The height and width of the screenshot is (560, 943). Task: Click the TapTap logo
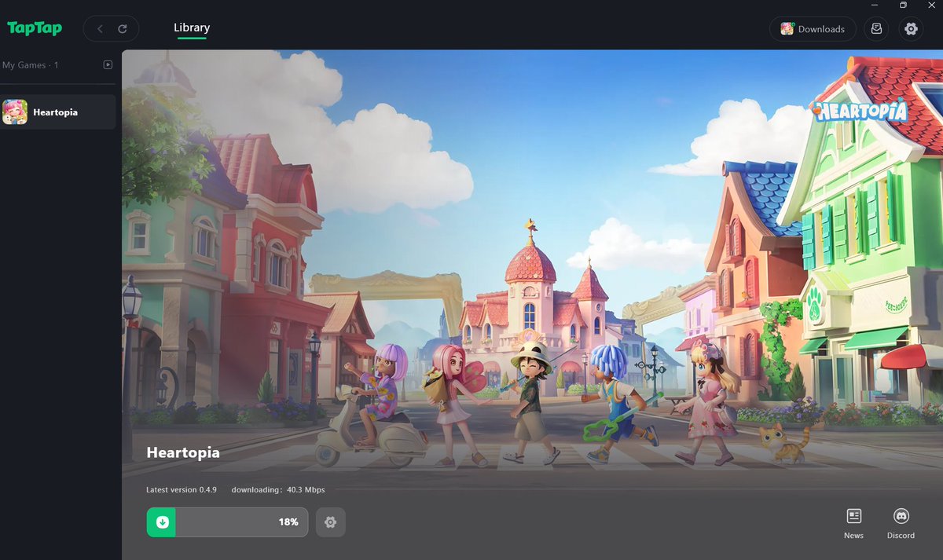coord(35,28)
